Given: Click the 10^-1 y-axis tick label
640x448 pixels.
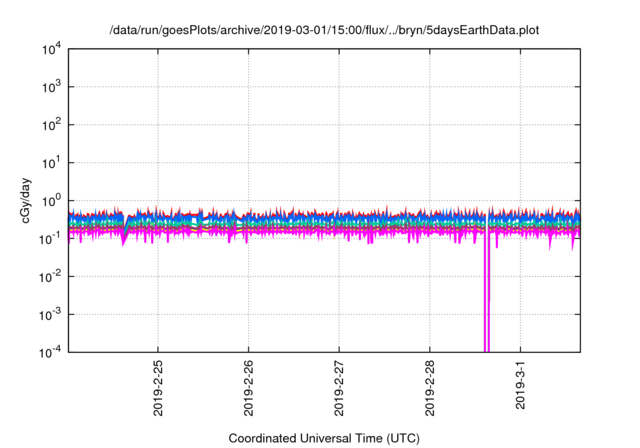Looking at the screenshot, I should point(50,239).
